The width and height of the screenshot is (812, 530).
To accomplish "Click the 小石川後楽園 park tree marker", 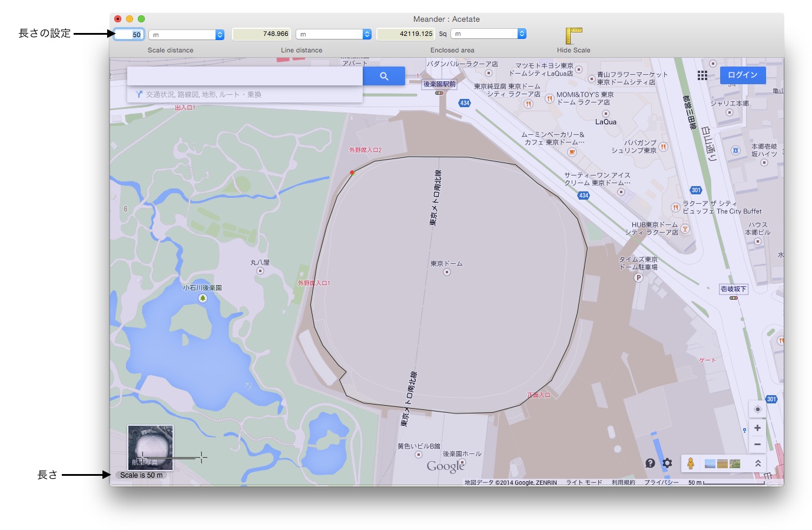I will (x=203, y=298).
